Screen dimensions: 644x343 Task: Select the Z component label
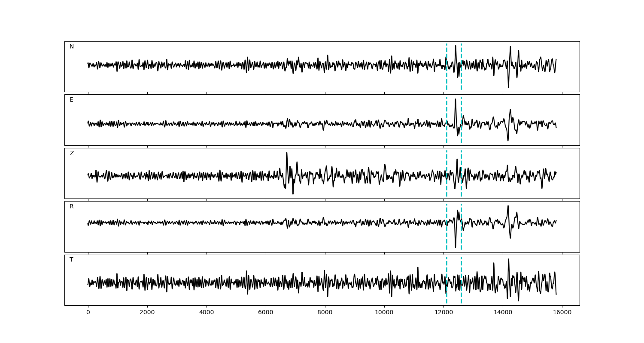point(72,153)
